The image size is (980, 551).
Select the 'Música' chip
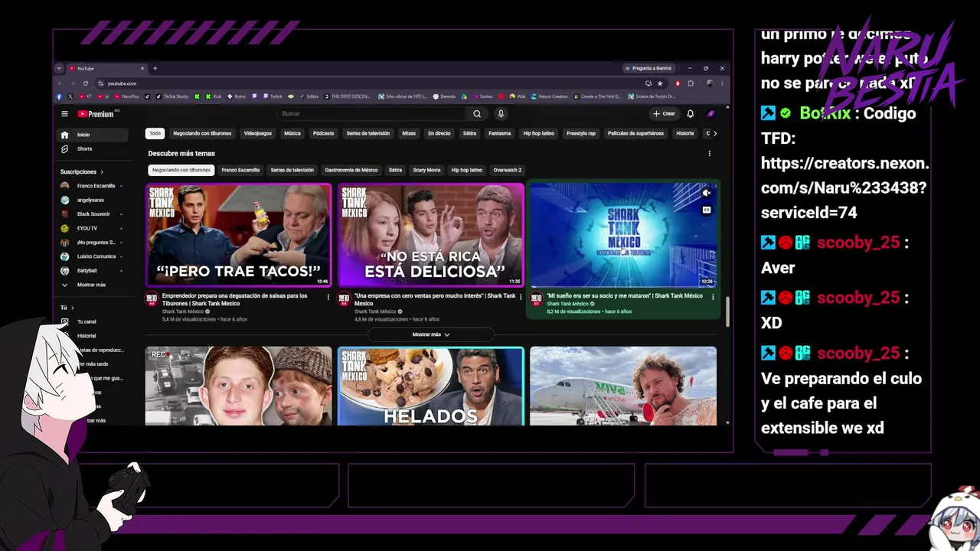pos(292,134)
